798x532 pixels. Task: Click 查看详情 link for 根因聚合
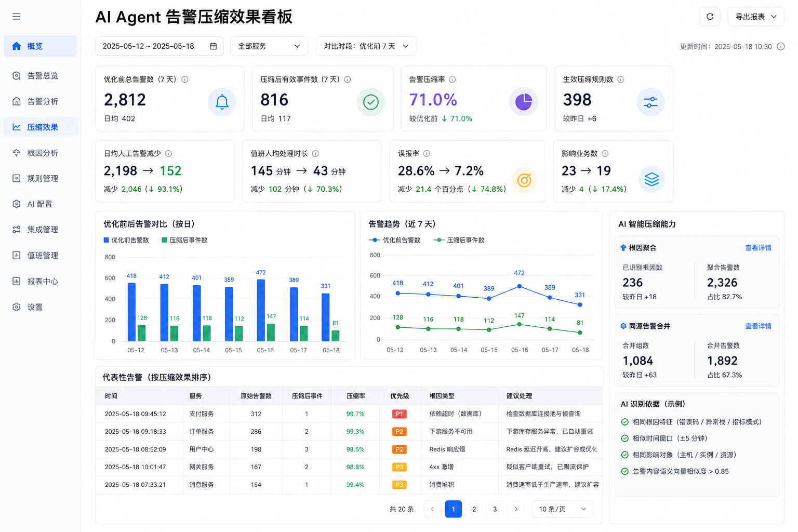tap(758, 248)
